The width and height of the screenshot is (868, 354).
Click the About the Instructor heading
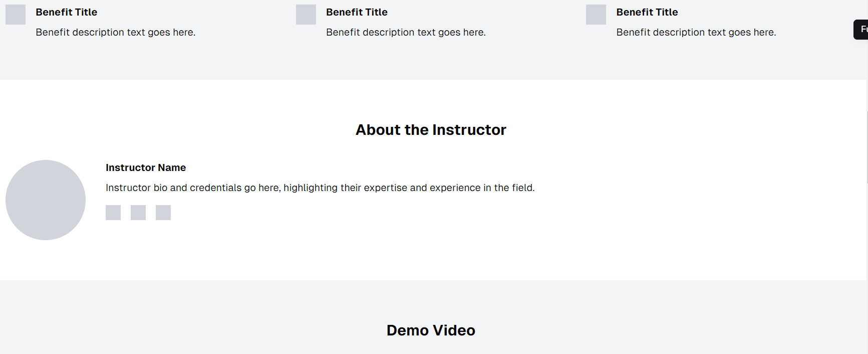tap(431, 130)
